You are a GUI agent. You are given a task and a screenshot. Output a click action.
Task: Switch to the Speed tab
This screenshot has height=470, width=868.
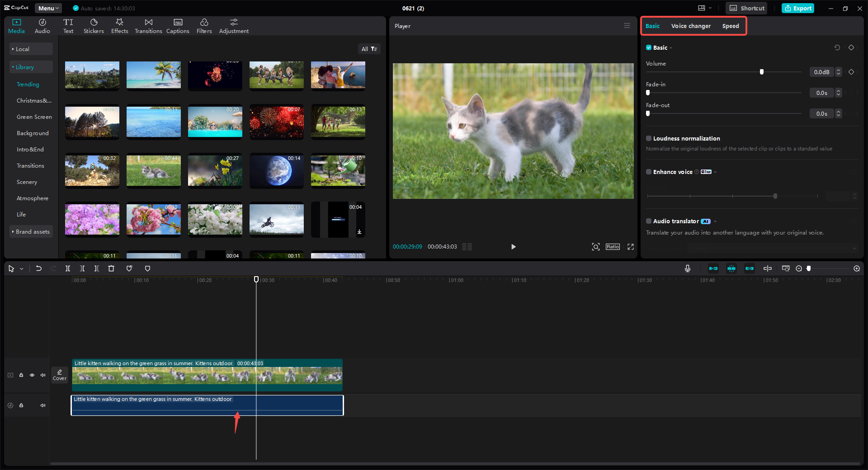tap(731, 26)
